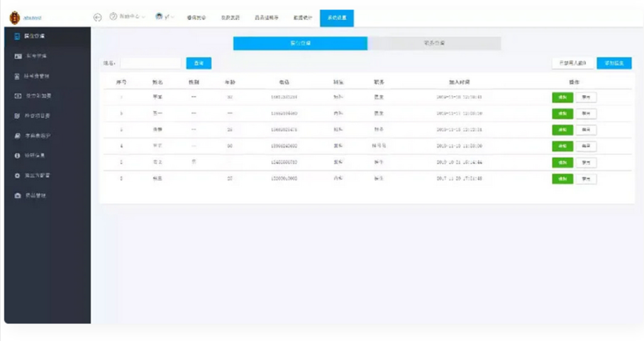Click the medical kit icon at the sidebar bottom

click(x=17, y=196)
